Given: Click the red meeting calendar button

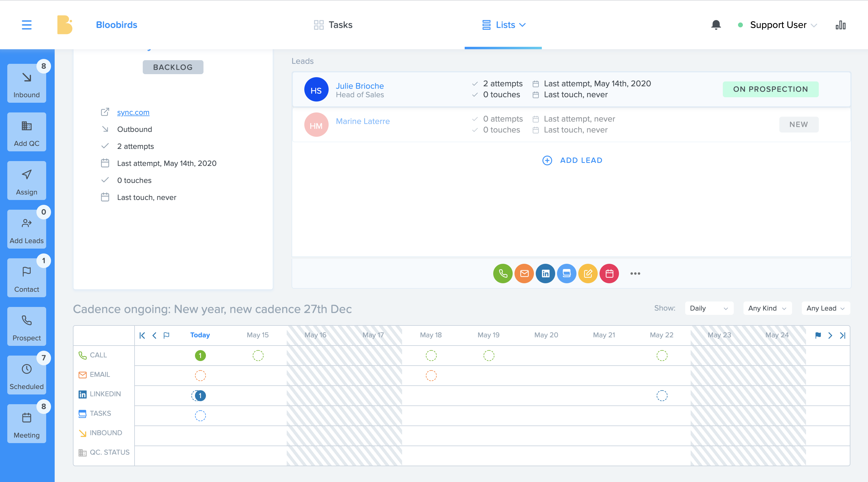Looking at the screenshot, I should tap(609, 273).
